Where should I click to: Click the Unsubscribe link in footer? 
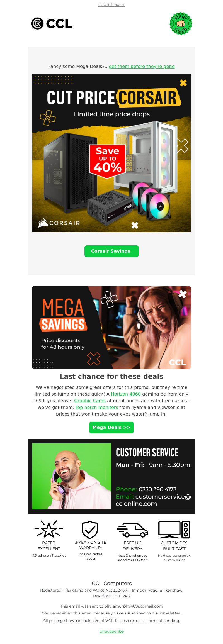(x=111, y=631)
